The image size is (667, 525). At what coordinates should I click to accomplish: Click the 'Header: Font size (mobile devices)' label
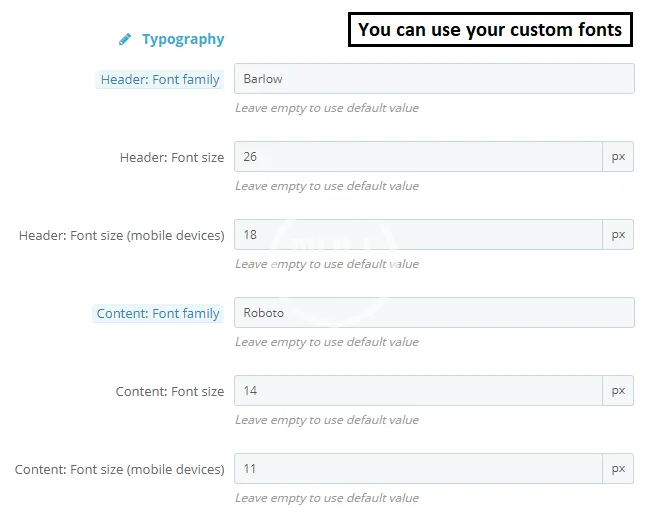point(121,236)
